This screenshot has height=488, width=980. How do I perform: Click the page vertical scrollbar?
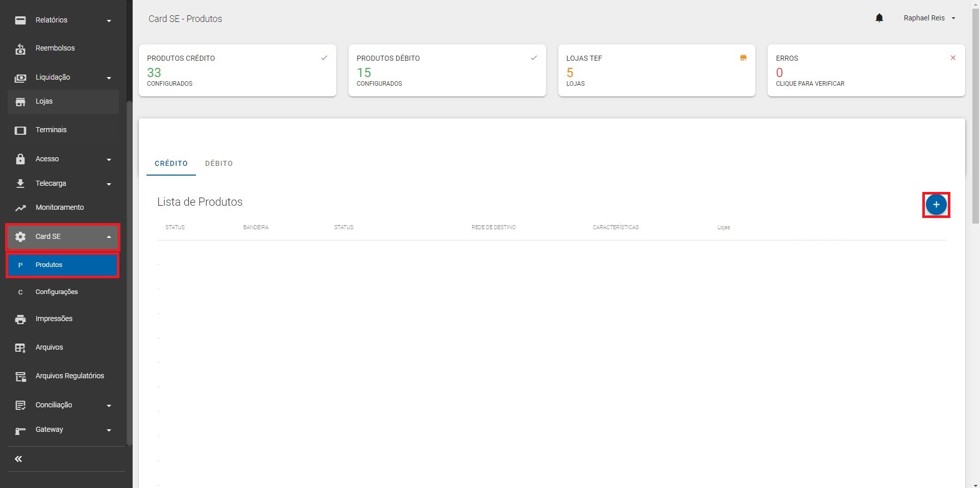click(x=975, y=117)
